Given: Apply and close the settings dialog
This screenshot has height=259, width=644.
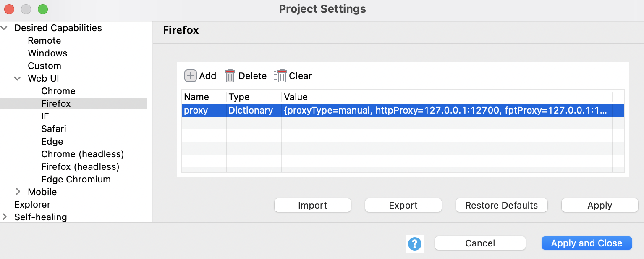Looking at the screenshot, I should pyautogui.click(x=586, y=243).
